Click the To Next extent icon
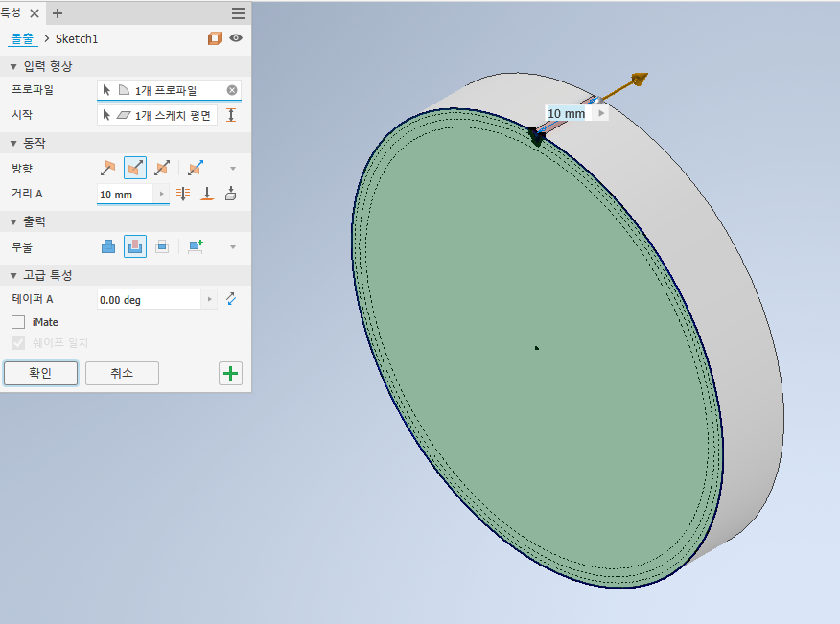The image size is (840, 624). tap(229, 194)
